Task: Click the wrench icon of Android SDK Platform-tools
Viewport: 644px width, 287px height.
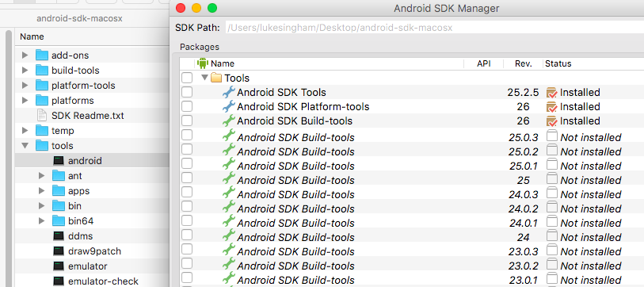Action: click(x=229, y=106)
